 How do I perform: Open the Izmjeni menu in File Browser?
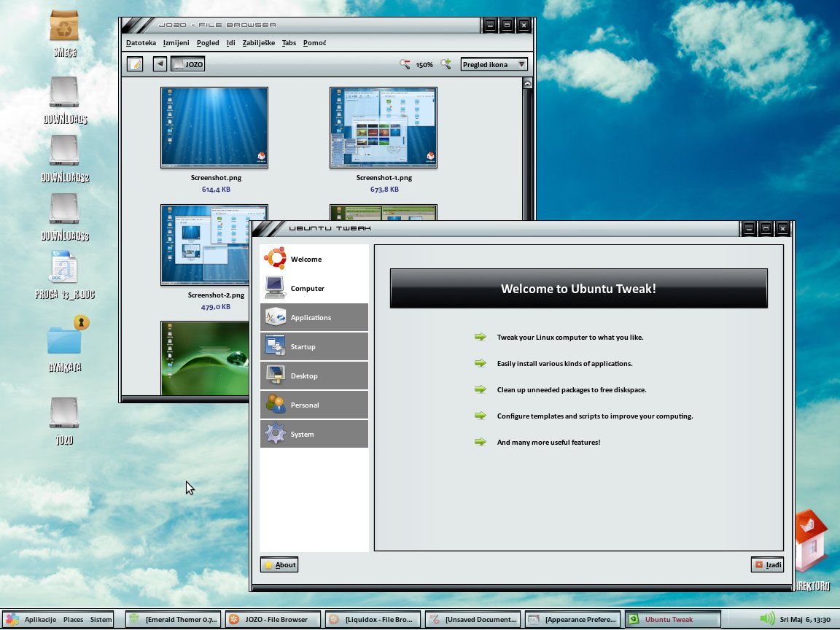[x=176, y=43]
